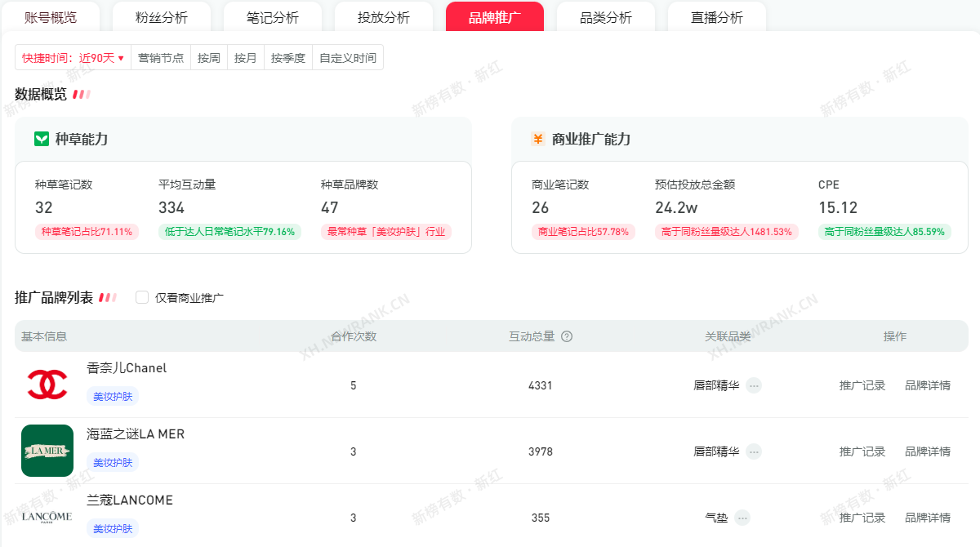View 品牌详情 for LA MER
This screenshot has height=547, width=980.
point(928,451)
